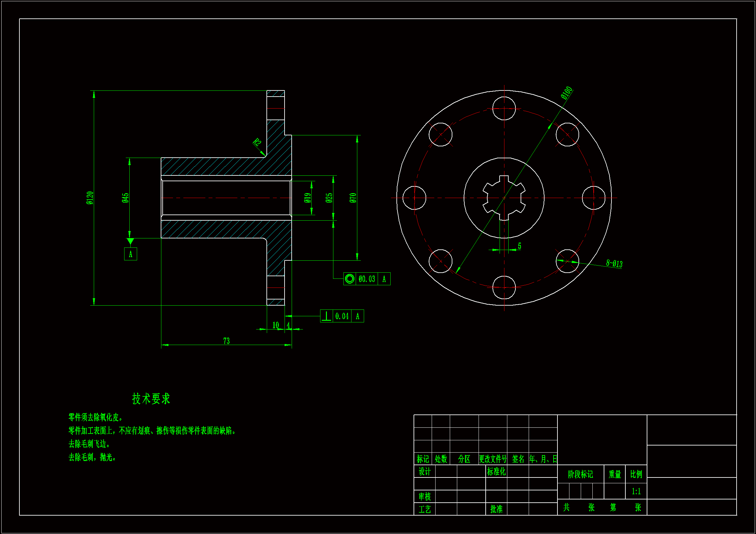The image size is (756, 534).
Task: Click the concentricity symbol in the tolerance frame
Action: coord(349,279)
